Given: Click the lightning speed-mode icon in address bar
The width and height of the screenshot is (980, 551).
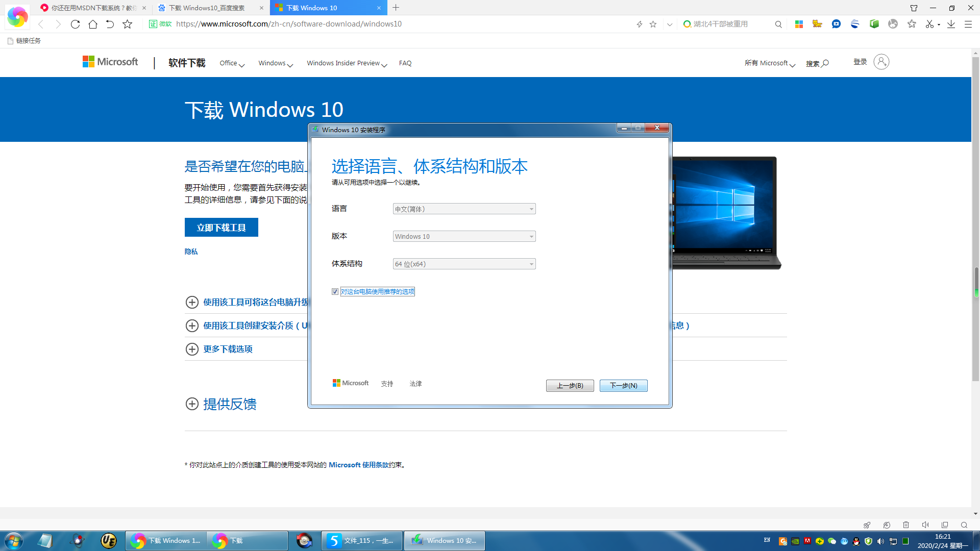Looking at the screenshot, I should coord(639,24).
